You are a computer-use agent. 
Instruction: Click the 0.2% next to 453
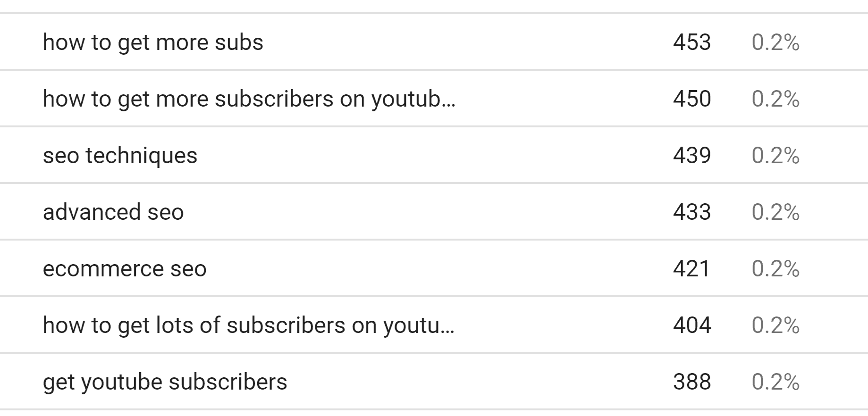[x=775, y=42]
